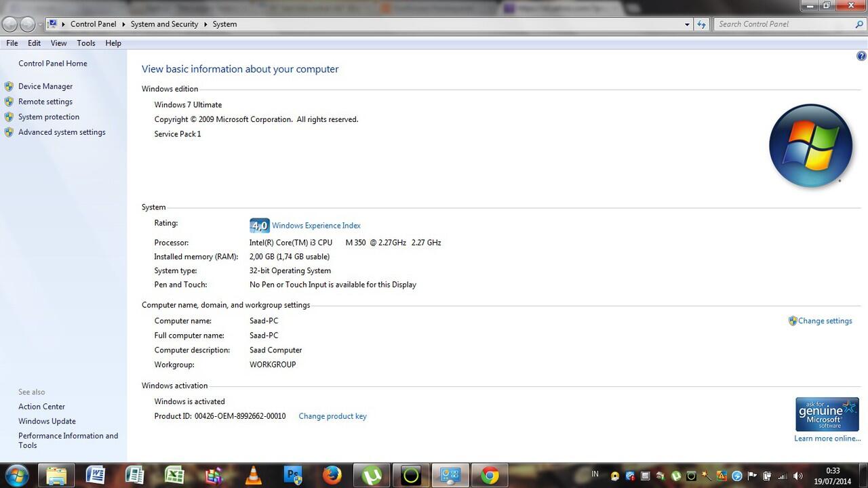Click the IN language indicator

coord(595,474)
